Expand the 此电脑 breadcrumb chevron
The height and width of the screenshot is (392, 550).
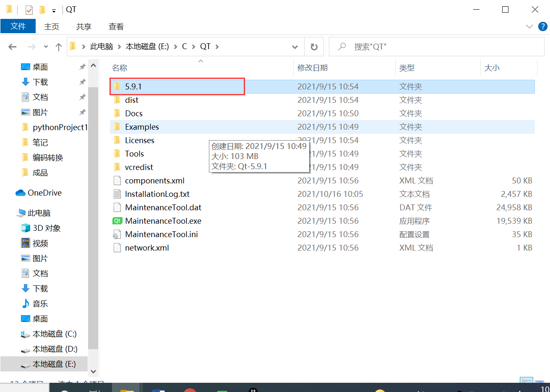click(x=119, y=47)
